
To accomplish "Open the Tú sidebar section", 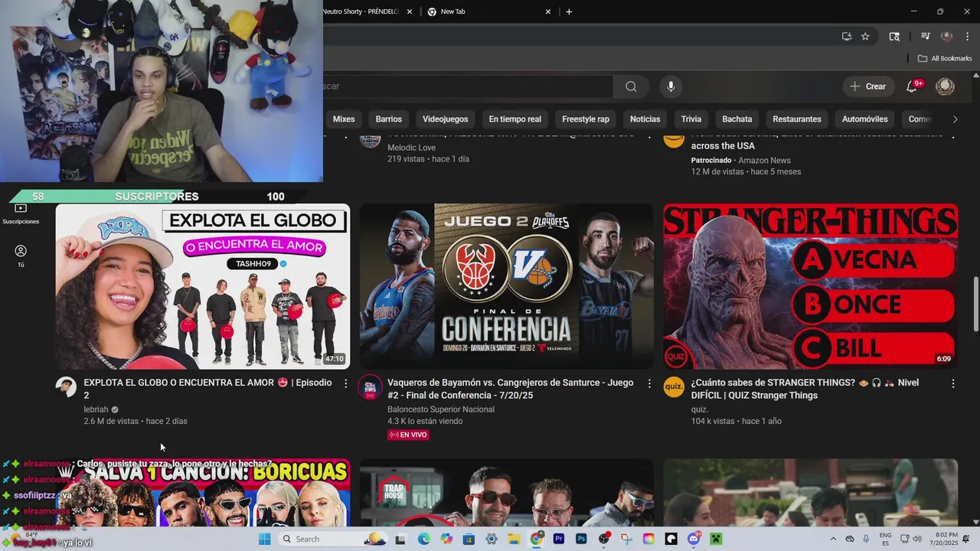I will click(x=21, y=256).
